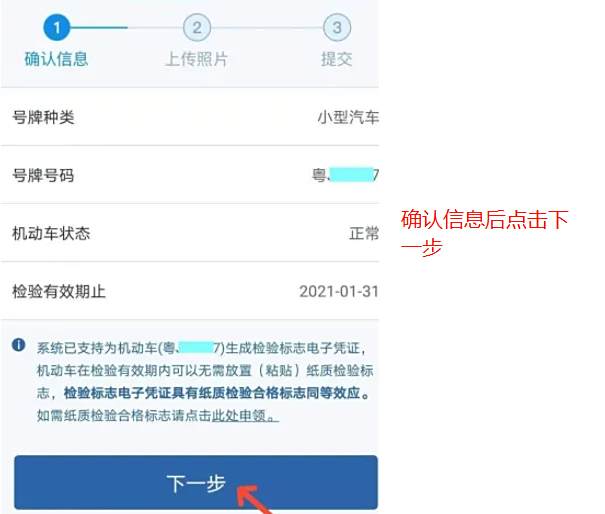605x514 pixels.
Task: Click the 号牌号码 row label
Action: pyautogui.click(x=43, y=175)
